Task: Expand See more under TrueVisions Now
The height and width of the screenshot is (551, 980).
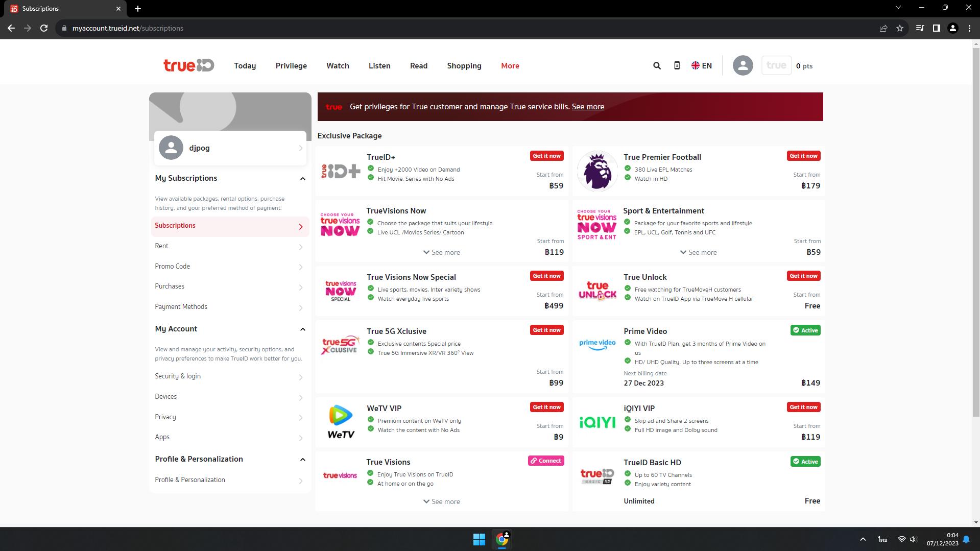Action: click(x=441, y=252)
